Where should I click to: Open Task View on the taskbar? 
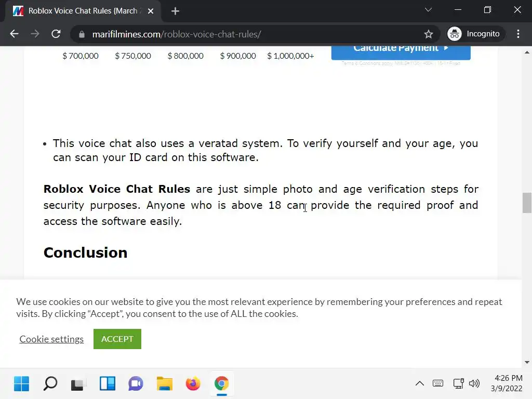coord(79,384)
